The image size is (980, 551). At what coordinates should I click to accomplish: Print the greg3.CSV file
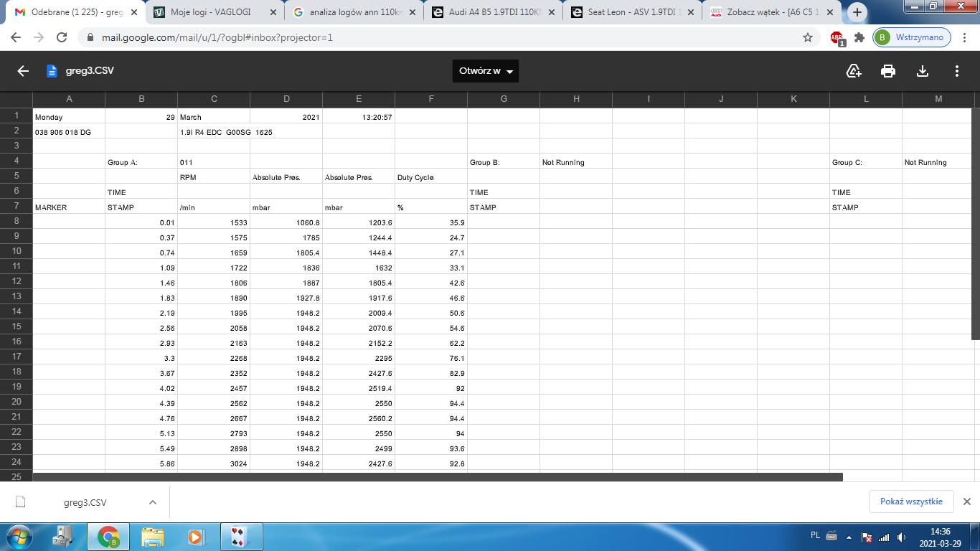coord(888,71)
